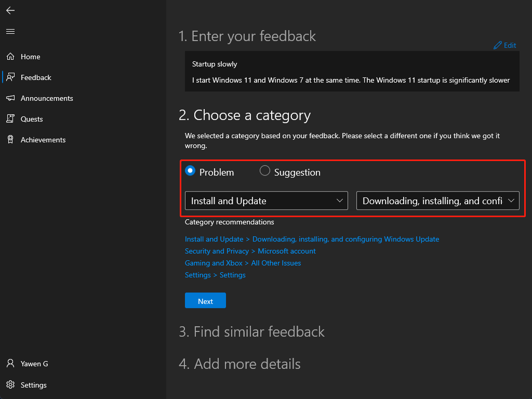Click the Yawen G profile icon

(10, 364)
